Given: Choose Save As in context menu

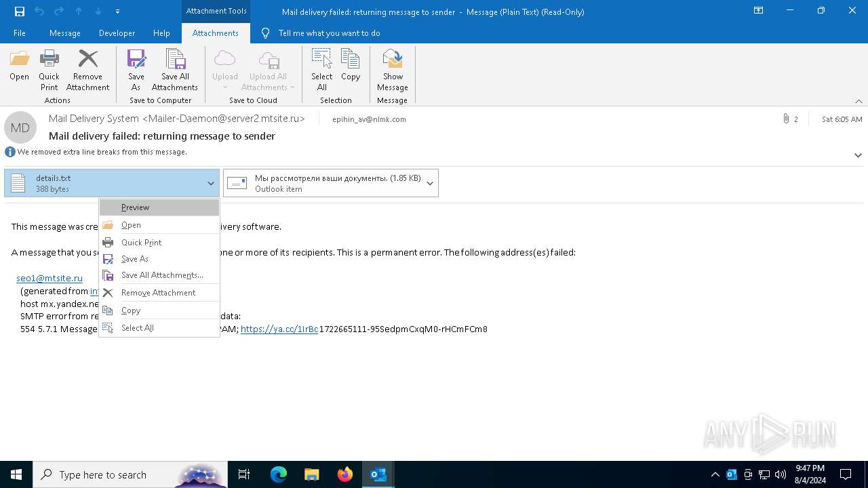Looking at the screenshot, I should pyautogui.click(x=159, y=259).
